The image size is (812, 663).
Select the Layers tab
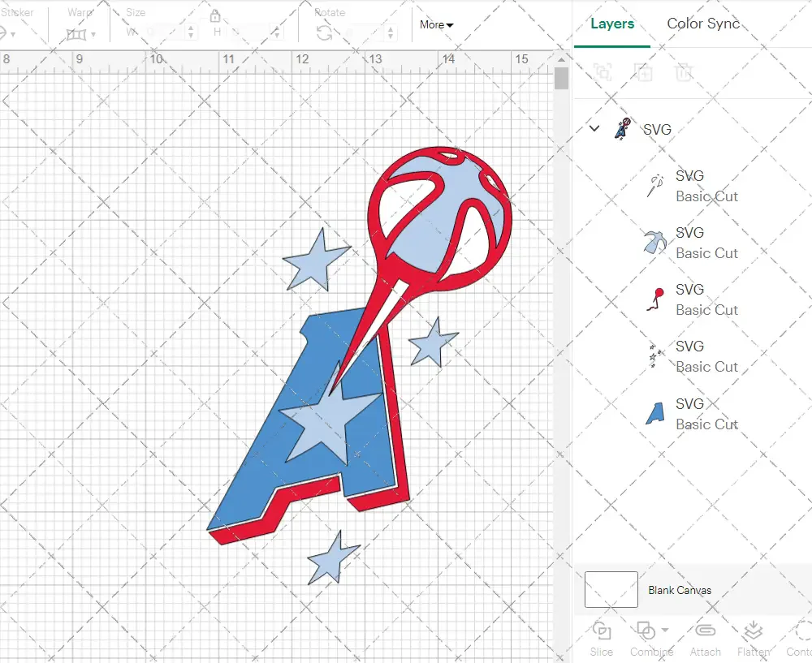click(612, 24)
